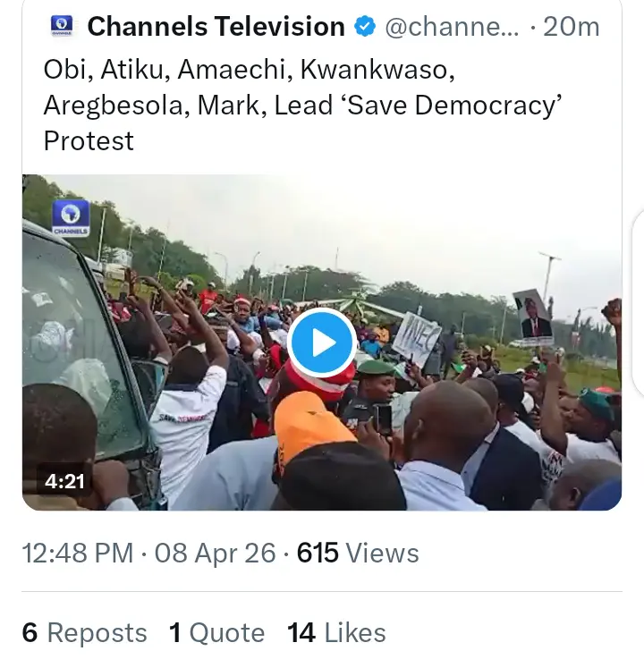Click the 12:48 PM post time
The image size is (644, 668).
(x=77, y=553)
